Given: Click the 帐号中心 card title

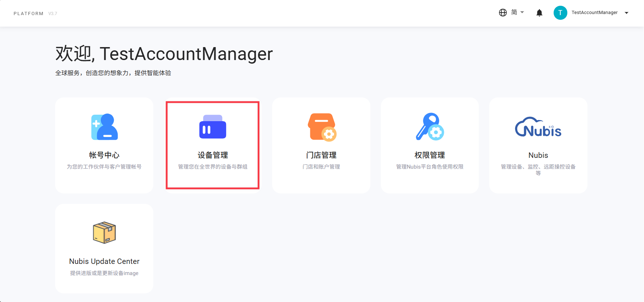Looking at the screenshot, I should pos(104,155).
